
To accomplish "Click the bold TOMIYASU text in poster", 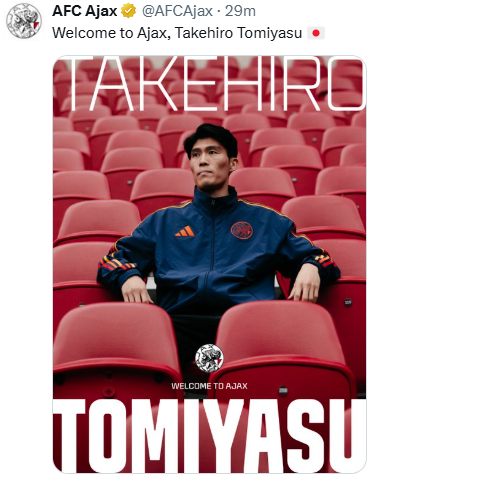I will point(210,435).
